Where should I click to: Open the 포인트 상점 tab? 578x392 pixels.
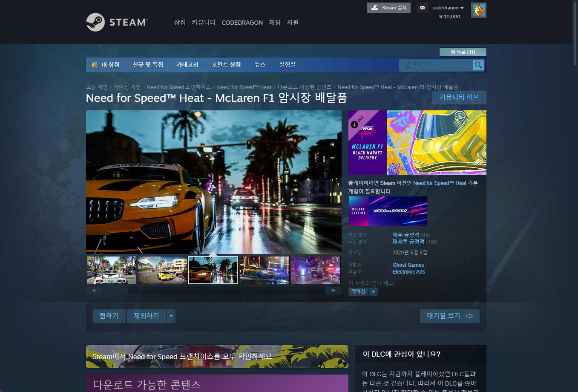pos(226,65)
